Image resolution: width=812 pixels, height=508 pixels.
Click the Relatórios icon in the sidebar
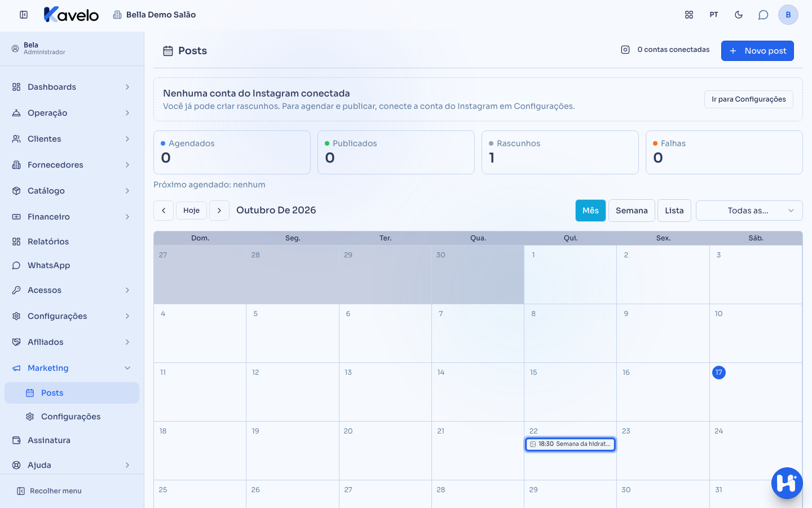[x=16, y=242]
